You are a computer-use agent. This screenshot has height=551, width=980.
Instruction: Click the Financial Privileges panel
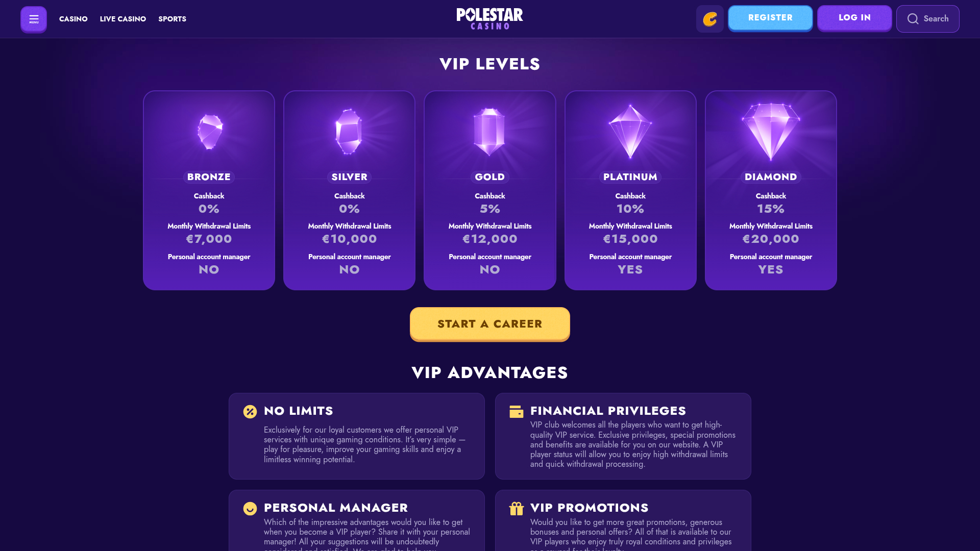pos(623,436)
